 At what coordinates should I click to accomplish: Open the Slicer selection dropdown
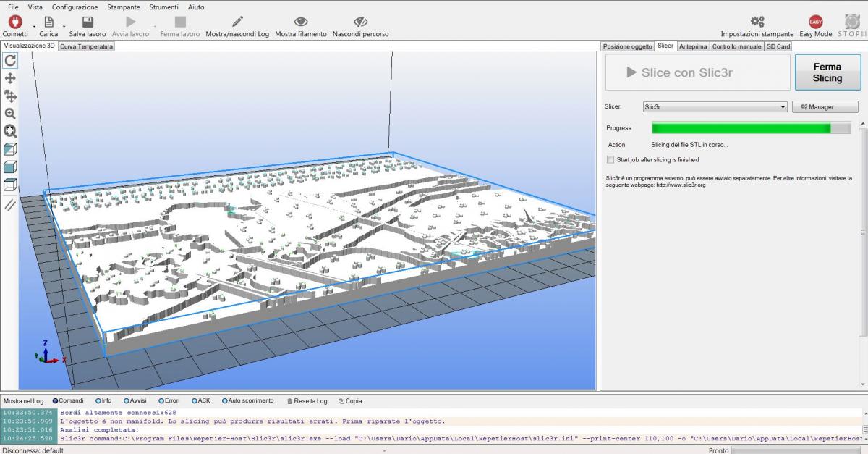click(715, 107)
